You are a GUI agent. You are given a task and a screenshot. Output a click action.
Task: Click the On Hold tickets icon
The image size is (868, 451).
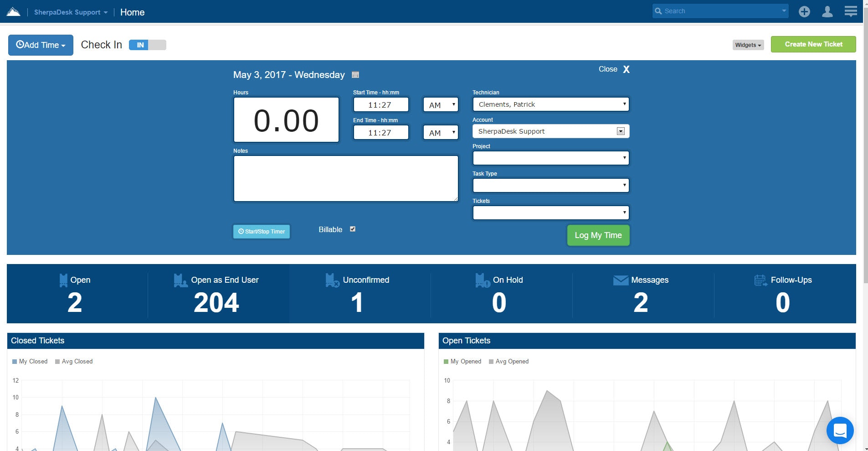point(483,280)
